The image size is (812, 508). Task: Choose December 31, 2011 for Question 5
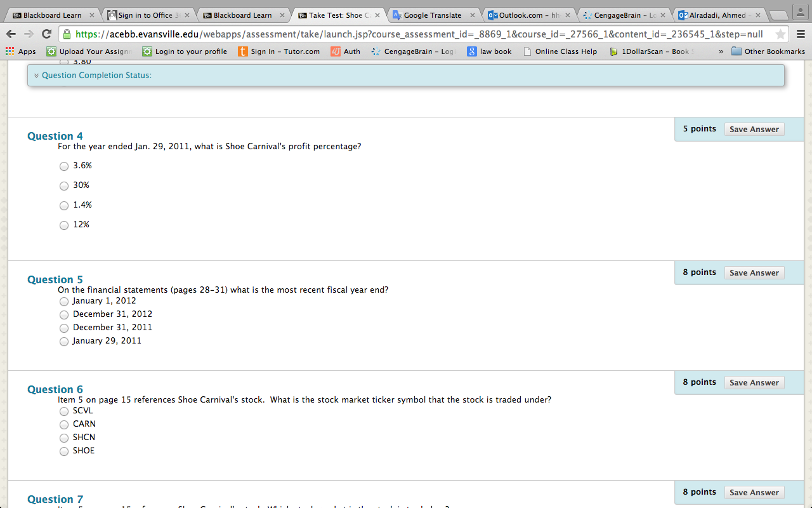coord(64,328)
